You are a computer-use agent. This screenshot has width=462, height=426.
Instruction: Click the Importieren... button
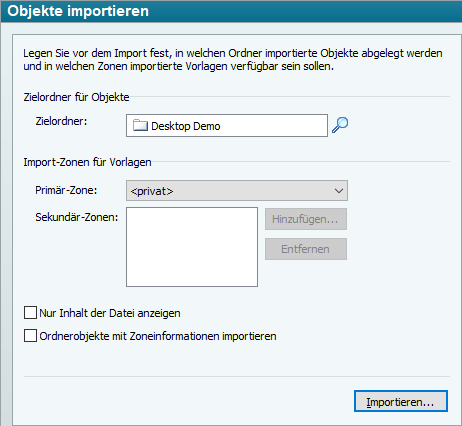pyautogui.click(x=401, y=401)
